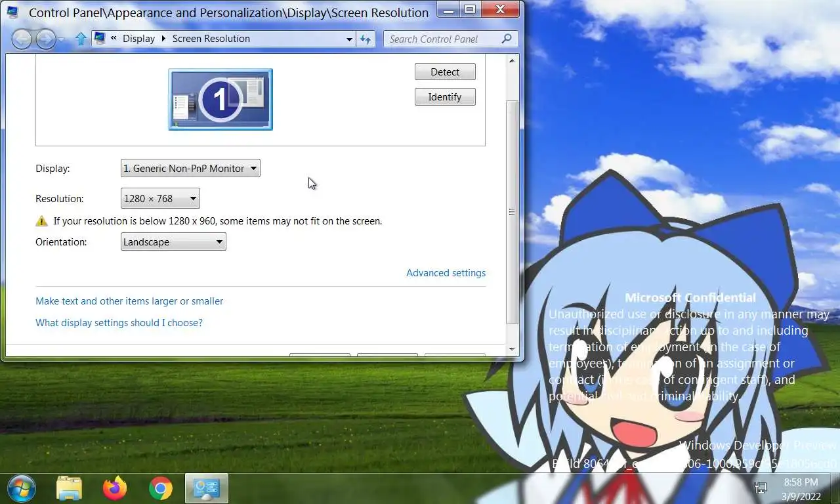Open the Start menu orb
The height and width of the screenshot is (504, 840).
pos(21,488)
